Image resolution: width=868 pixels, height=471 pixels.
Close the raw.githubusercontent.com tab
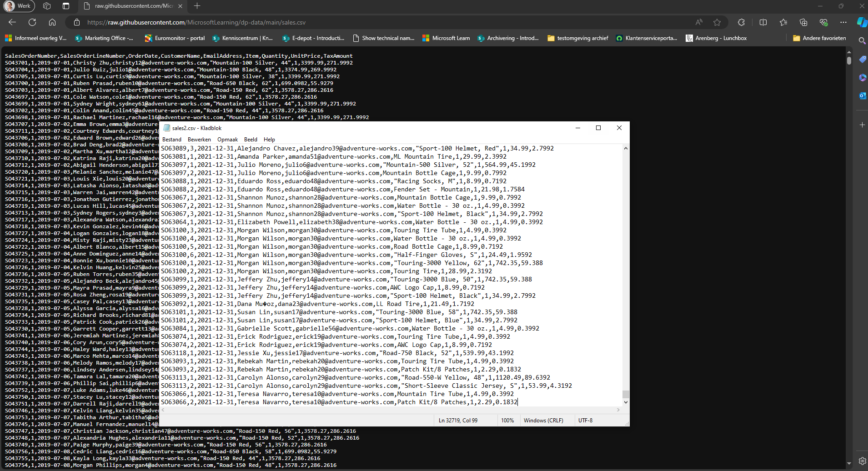[181, 6]
